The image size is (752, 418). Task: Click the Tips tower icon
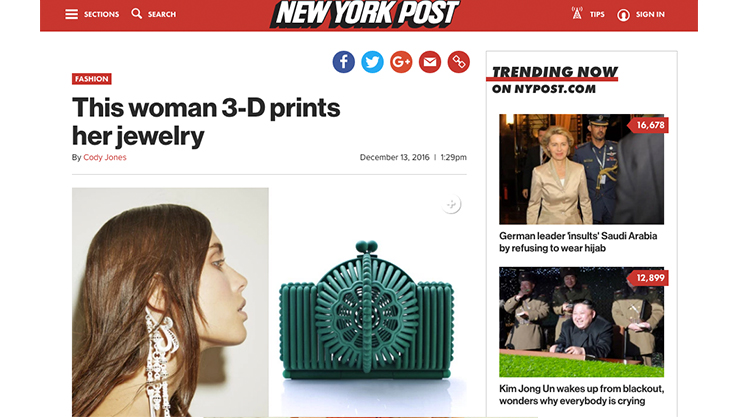(x=577, y=13)
